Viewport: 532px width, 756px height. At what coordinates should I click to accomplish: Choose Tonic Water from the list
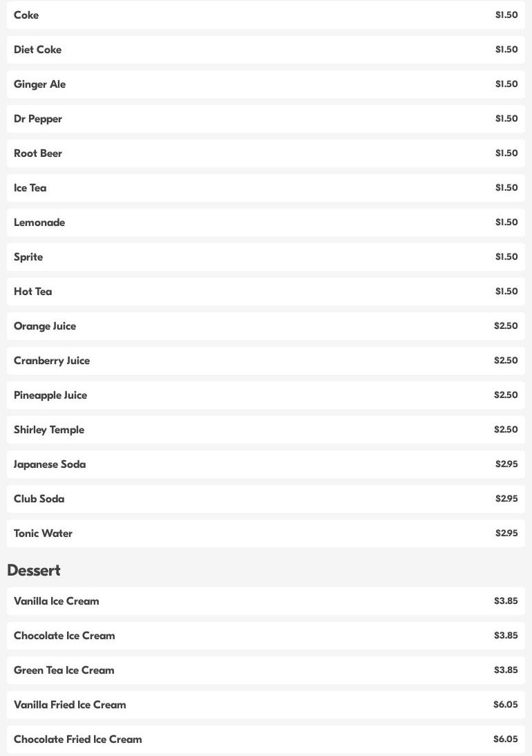(x=43, y=533)
